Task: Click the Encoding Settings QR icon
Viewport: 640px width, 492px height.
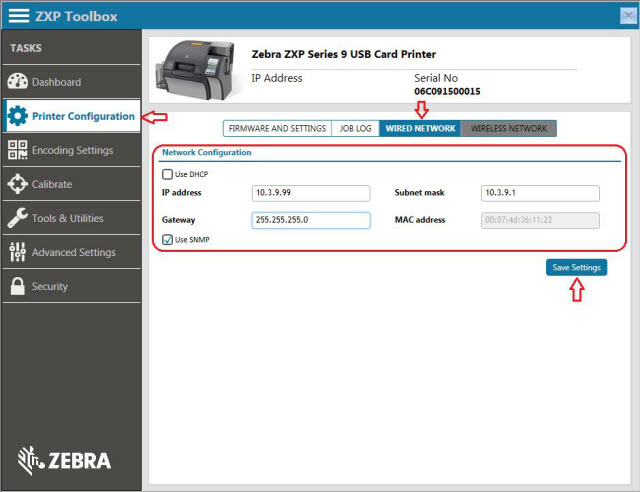Action: point(18,150)
